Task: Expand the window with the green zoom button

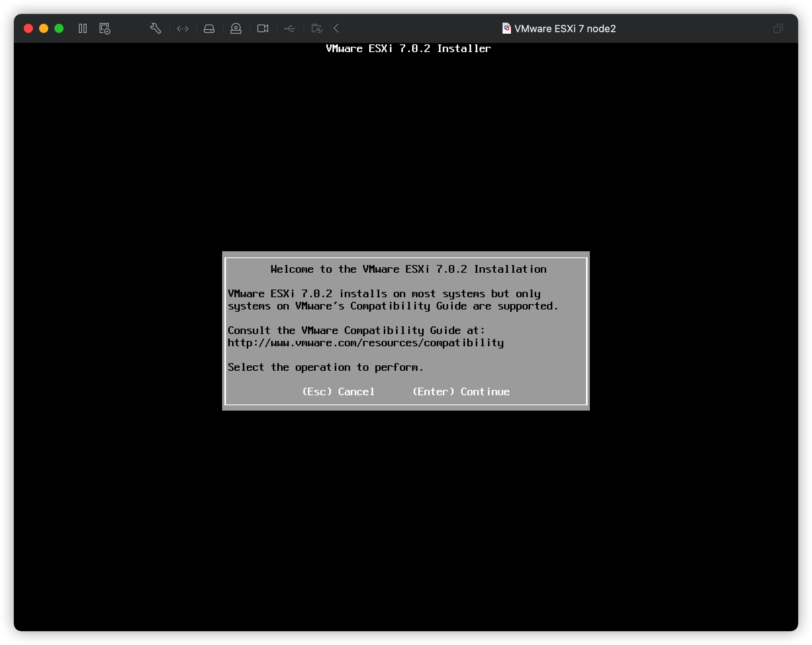Action: click(59, 28)
